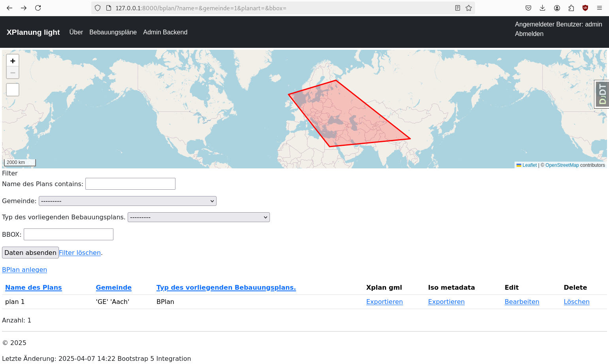The height and width of the screenshot is (364, 609).
Task: Open the Bebauungspläne nav item
Action: pos(113,32)
